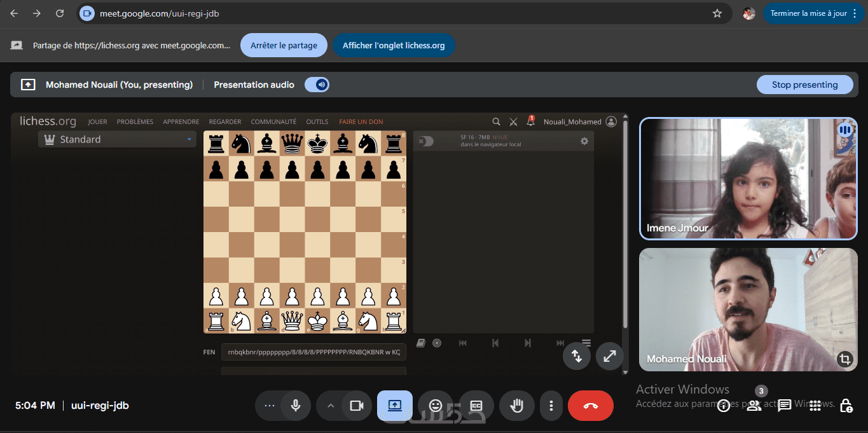Click the swap layout arrows button on presentation

click(577, 356)
